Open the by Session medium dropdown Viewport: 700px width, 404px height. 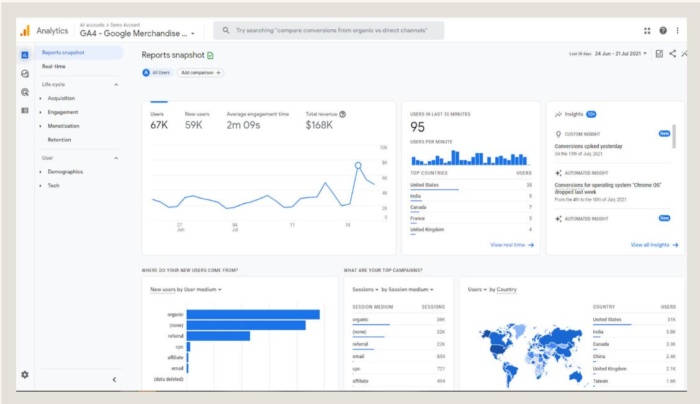click(407, 290)
